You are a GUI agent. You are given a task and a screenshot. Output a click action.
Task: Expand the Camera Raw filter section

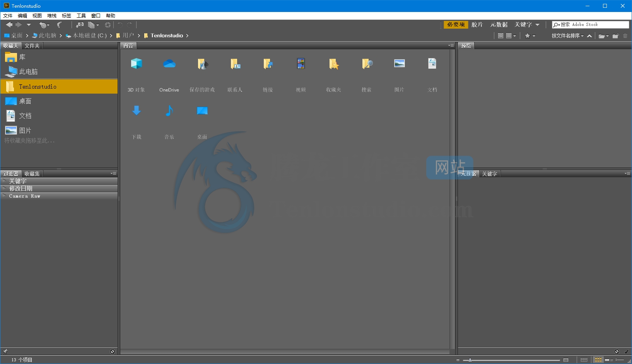[x=24, y=196]
